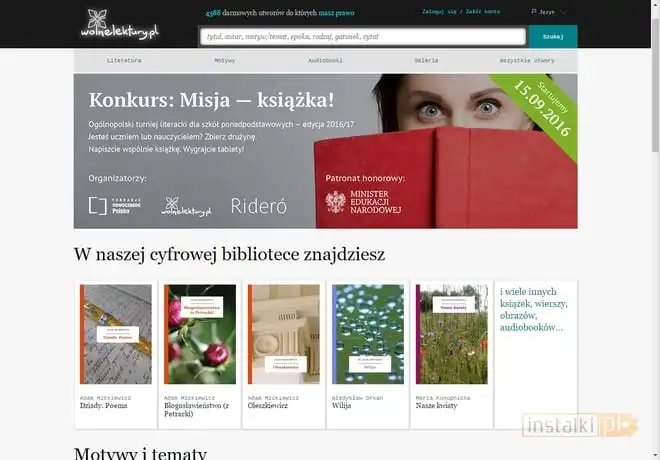Click the flag icon beside Język
Image resolution: width=660 pixels, height=460 pixels.
[534, 12]
